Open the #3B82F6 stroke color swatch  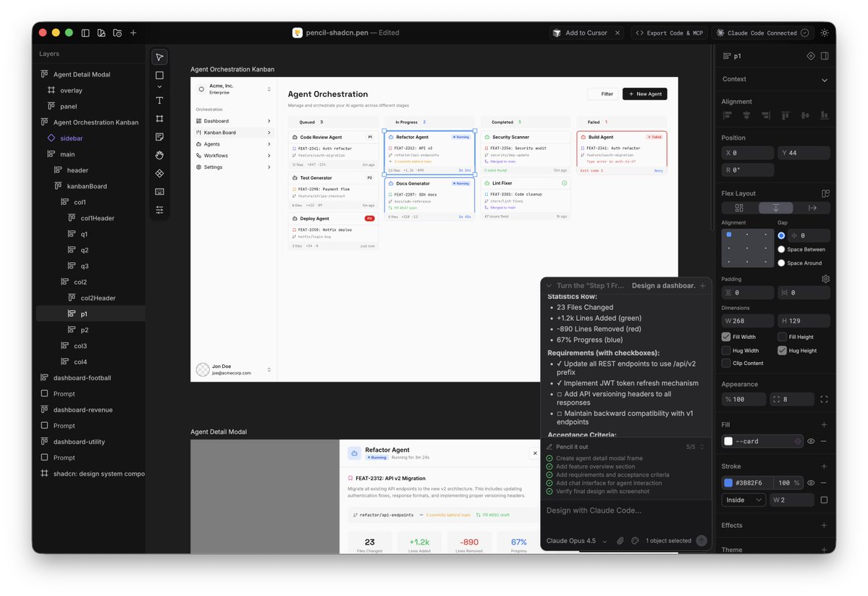(x=728, y=482)
